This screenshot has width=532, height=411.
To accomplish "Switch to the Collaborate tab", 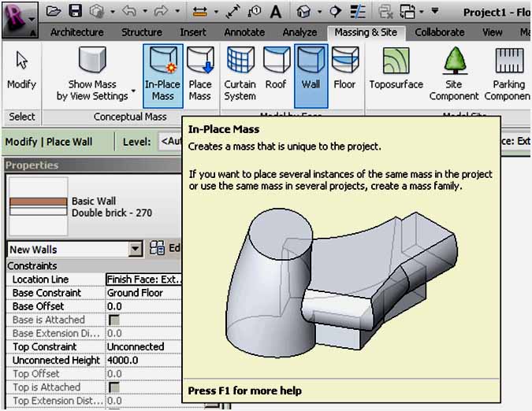I will click(440, 32).
